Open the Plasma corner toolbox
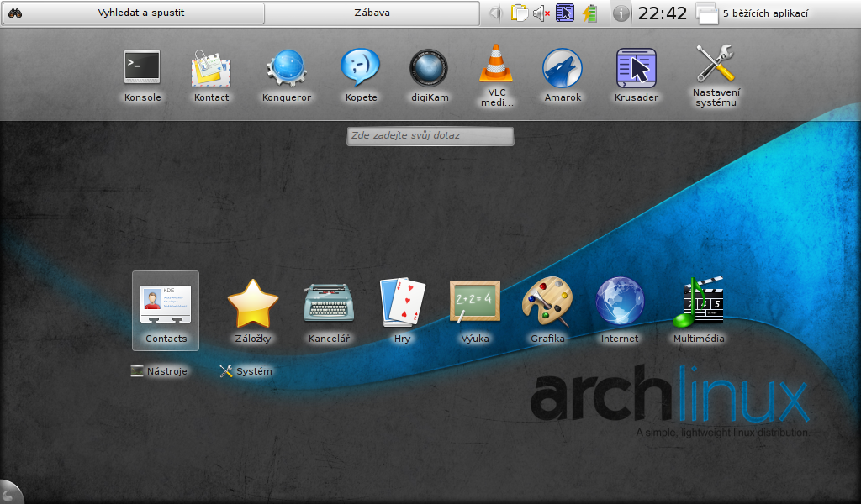The width and height of the screenshot is (861, 504). pos(10,493)
